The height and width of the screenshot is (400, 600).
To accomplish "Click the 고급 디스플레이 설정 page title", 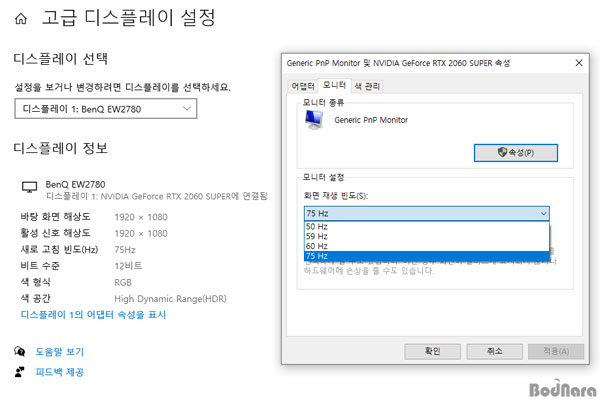I will point(129,18).
